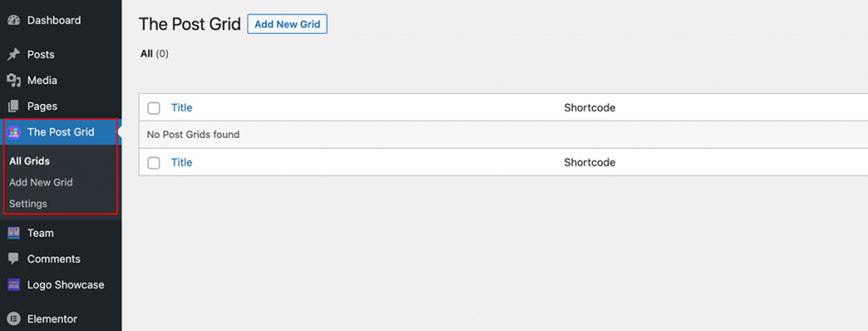Check select-all box in table header
This screenshot has width=868, height=331.
click(x=154, y=108)
